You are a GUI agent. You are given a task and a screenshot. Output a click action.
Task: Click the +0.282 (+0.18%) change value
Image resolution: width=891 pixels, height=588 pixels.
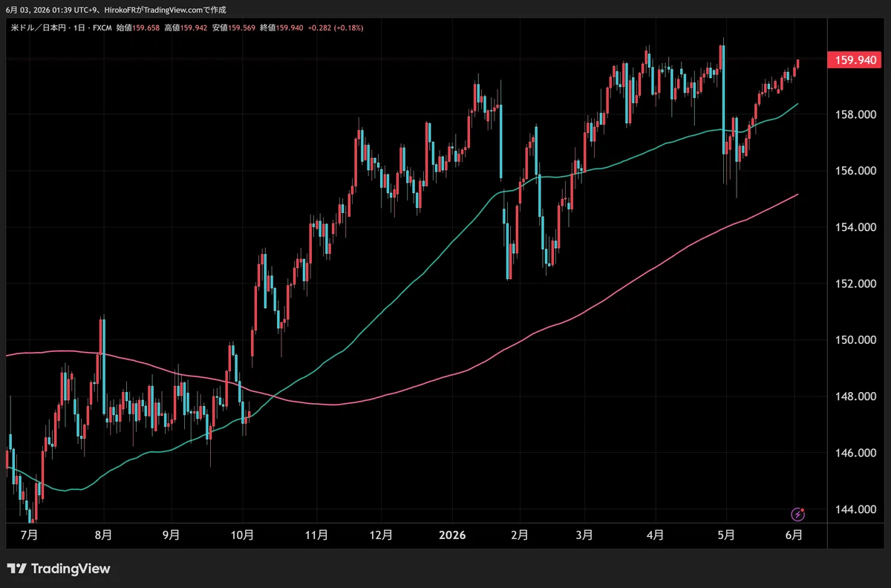click(x=335, y=27)
